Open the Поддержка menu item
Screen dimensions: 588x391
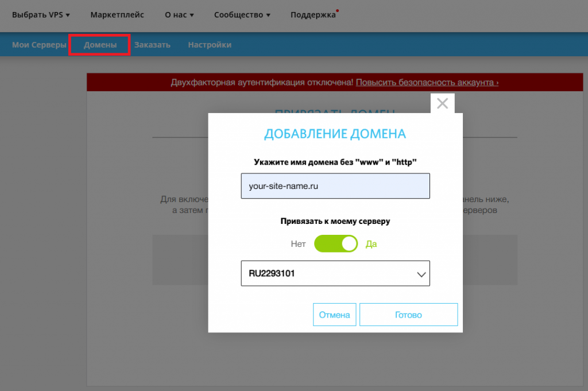point(313,15)
